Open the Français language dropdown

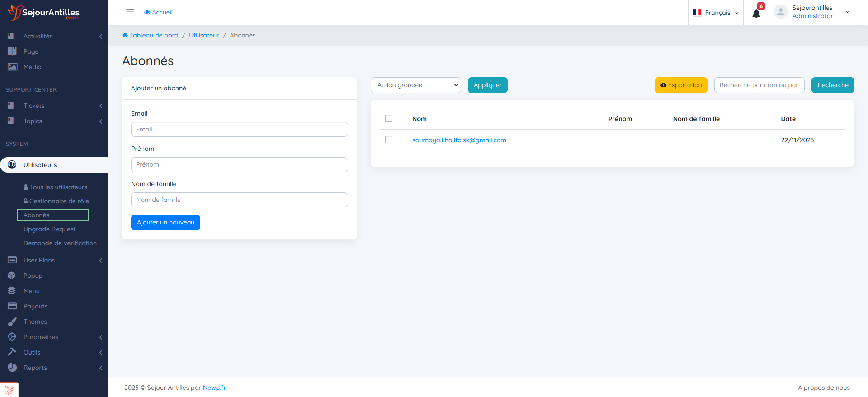[716, 13]
